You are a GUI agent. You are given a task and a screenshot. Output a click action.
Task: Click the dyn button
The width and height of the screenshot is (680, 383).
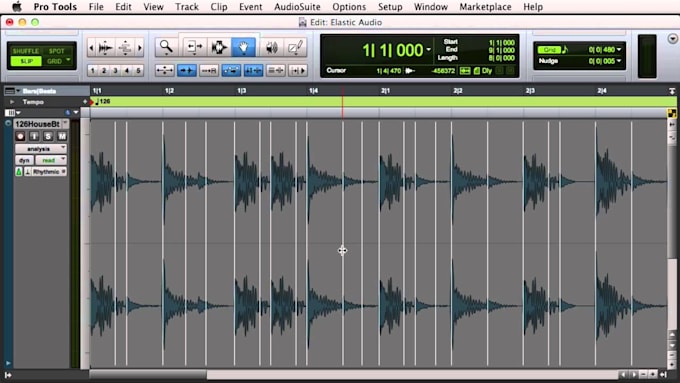(24, 160)
